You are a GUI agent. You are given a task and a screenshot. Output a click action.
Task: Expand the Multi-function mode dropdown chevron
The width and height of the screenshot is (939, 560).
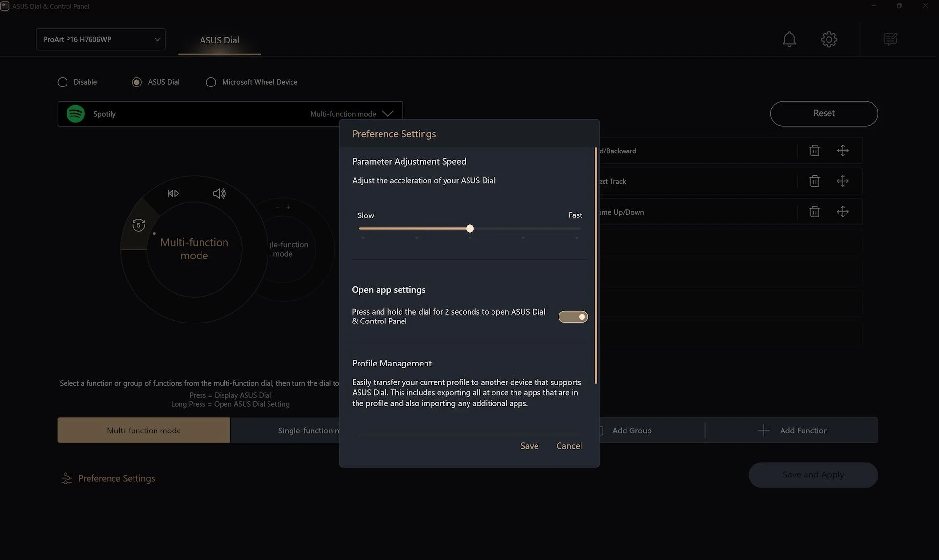[388, 114]
